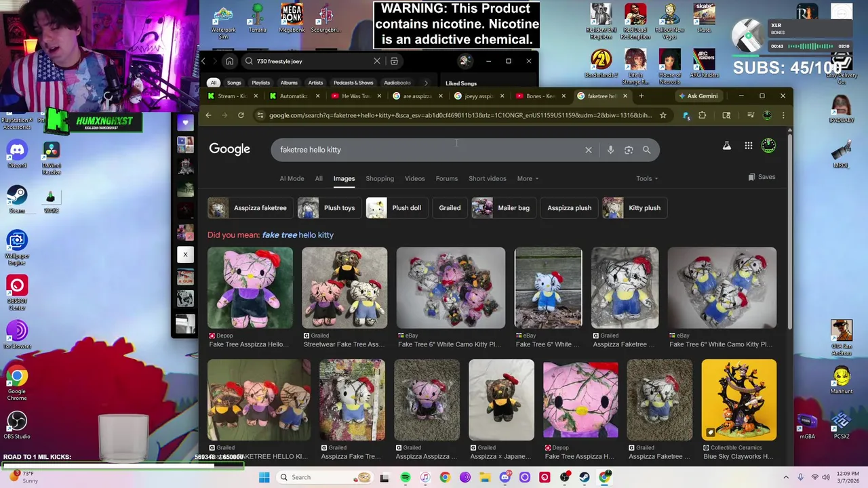The image size is (868, 488).
Task: Select Songs filter in Spotify
Action: 234,83
